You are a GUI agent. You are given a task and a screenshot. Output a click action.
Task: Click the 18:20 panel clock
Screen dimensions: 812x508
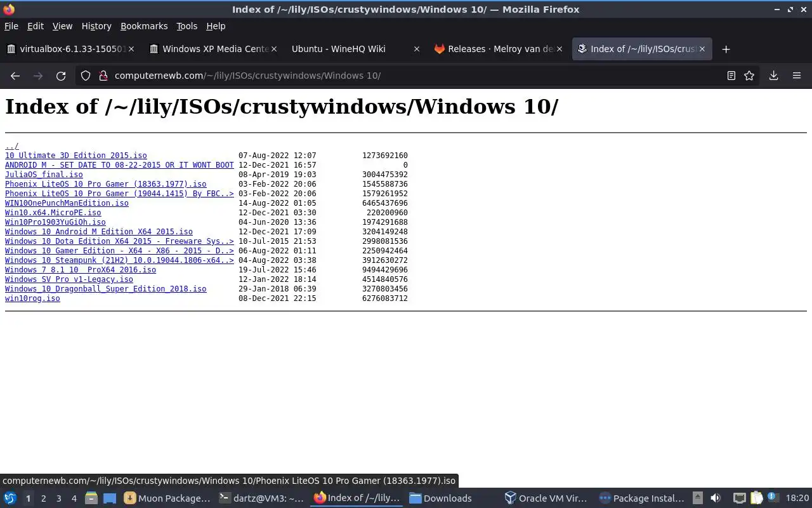coord(797,498)
